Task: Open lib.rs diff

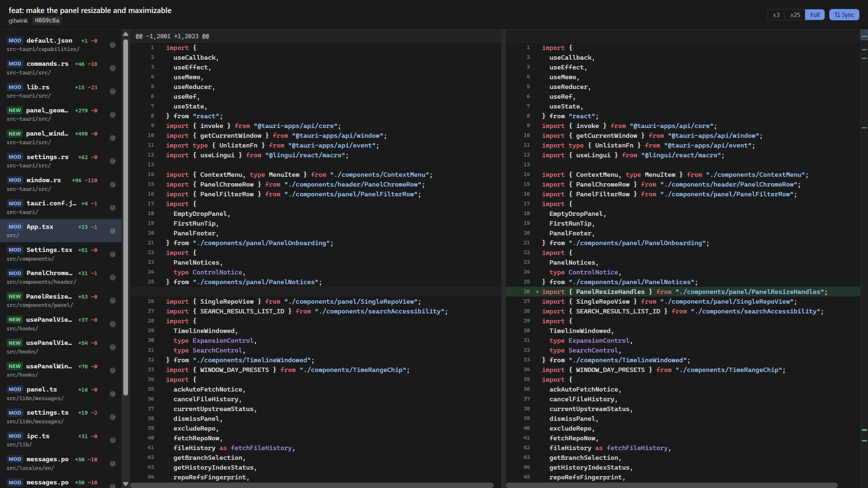Action: tap(61, 91)
